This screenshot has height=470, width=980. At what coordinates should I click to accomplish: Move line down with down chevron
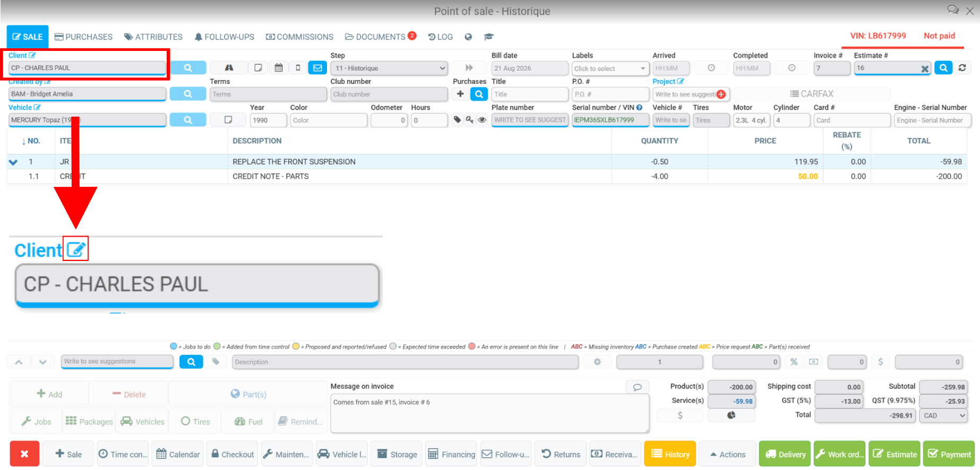tap(43, 362)
